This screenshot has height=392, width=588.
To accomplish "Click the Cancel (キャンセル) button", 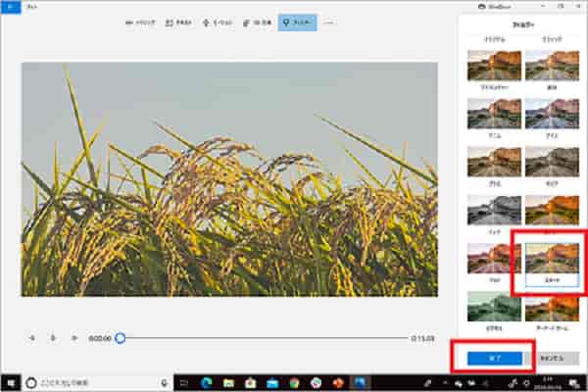I will point(557,359).
